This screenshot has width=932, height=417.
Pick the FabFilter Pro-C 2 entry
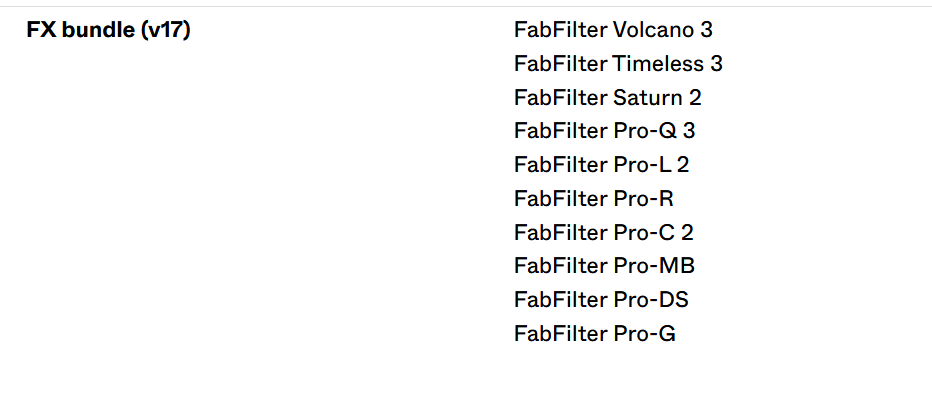pyautogui.click(x=603, y=233)
